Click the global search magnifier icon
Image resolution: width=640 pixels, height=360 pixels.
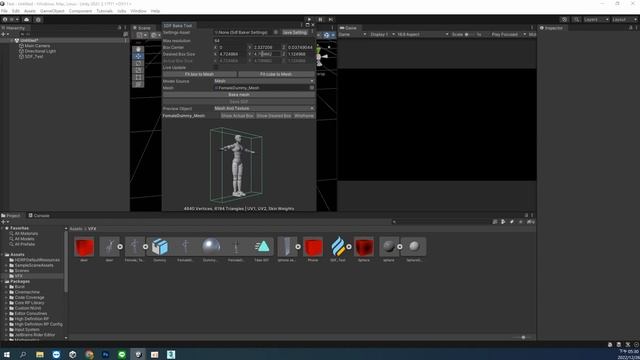[x=576, y=20]
